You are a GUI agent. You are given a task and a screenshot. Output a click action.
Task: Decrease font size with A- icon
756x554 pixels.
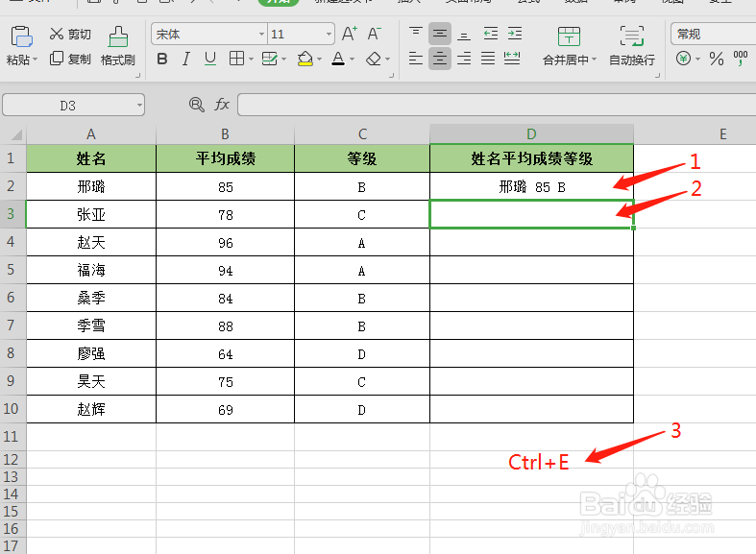[374, 34]
